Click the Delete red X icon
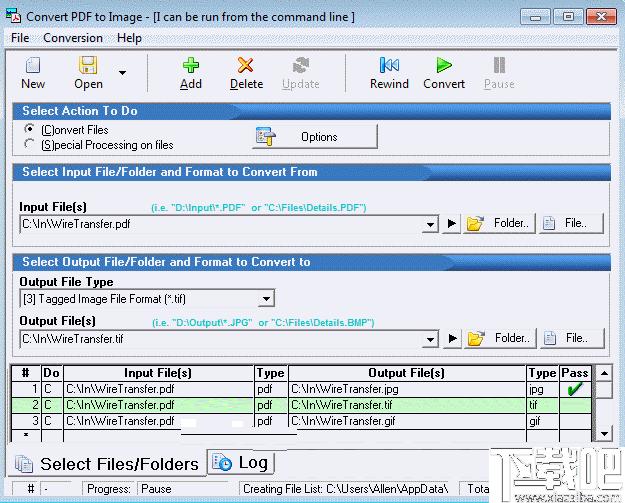Image resolution: width=625 pixels, height=503 pixels. 246,65
